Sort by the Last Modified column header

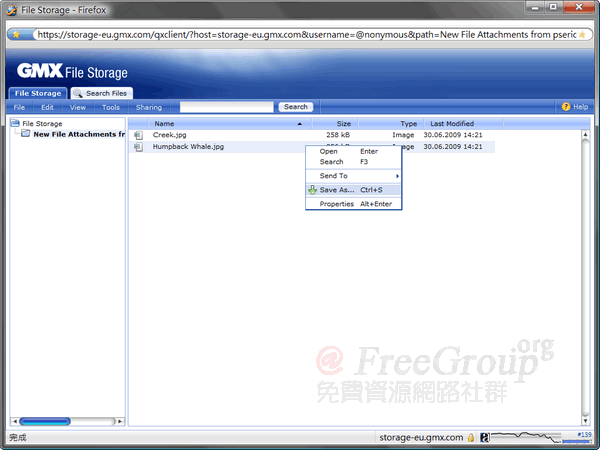point(463,124)
